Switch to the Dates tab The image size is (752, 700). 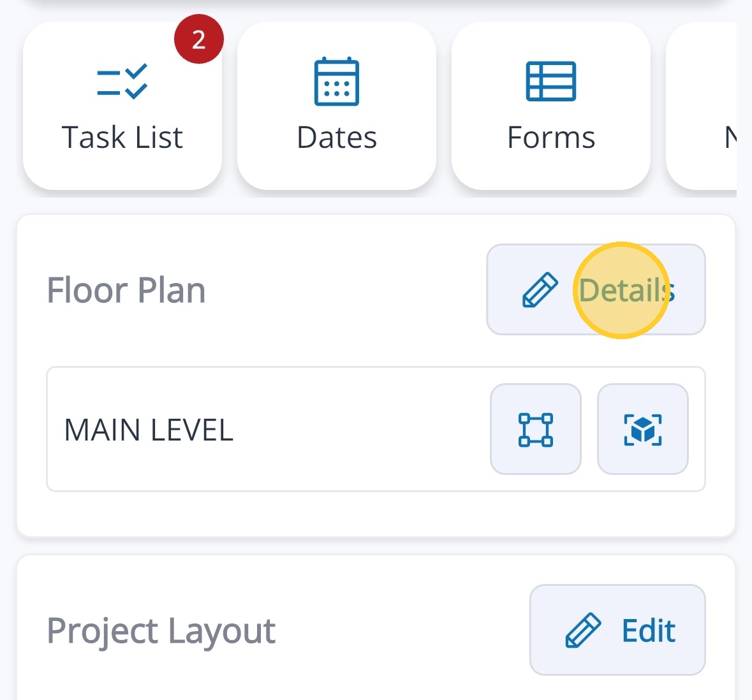[337, 137]
